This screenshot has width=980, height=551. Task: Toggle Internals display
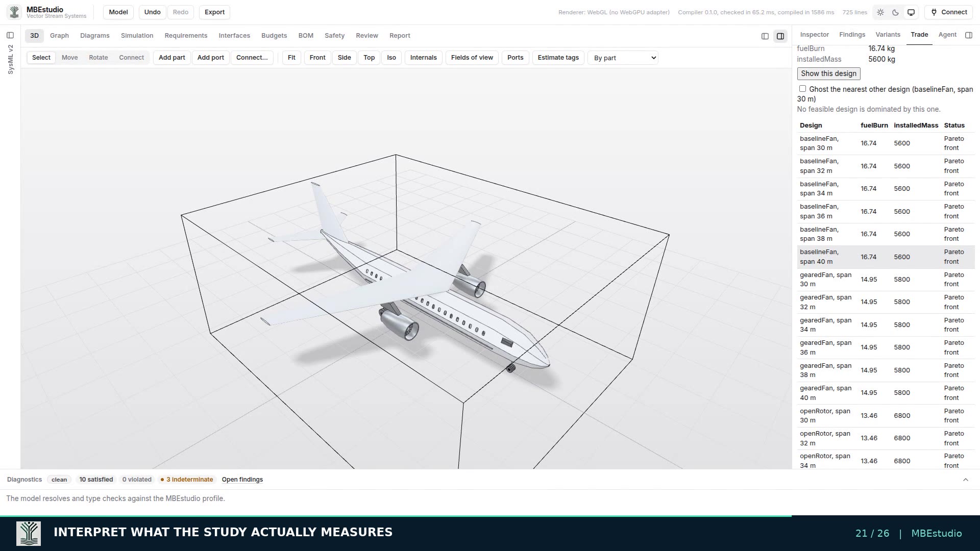pos(424,58)
